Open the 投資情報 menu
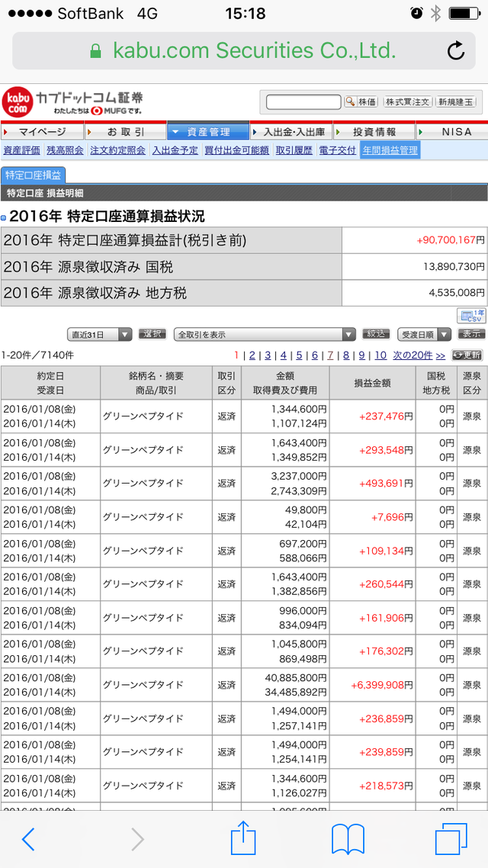This screenshot has width=488, height=868. (x=374, y=132)
